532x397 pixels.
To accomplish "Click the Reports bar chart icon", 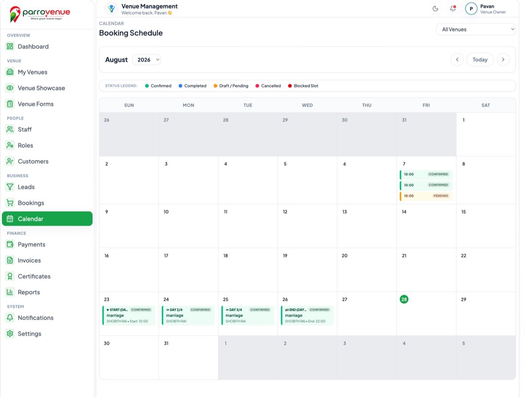I will pyautogui.click(x=10, y=292).
